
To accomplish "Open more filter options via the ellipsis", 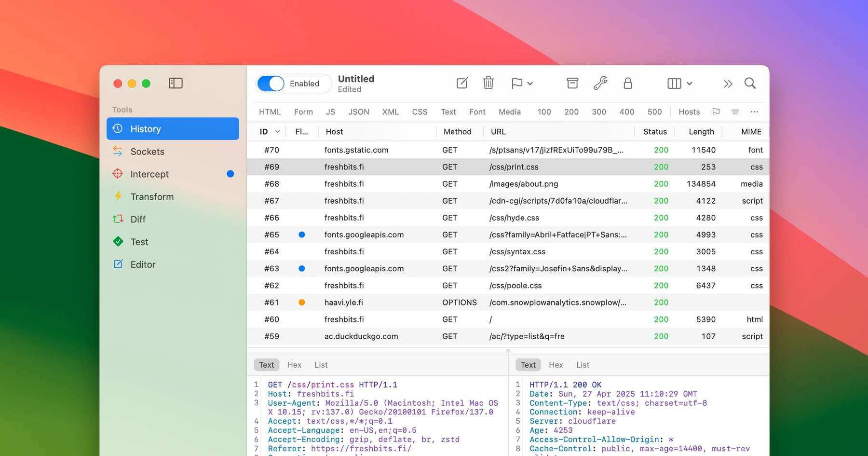I will 754,111.
